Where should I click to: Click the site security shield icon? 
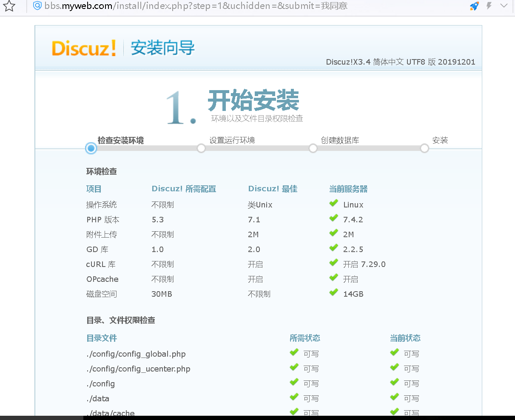[x=37, y=6]
